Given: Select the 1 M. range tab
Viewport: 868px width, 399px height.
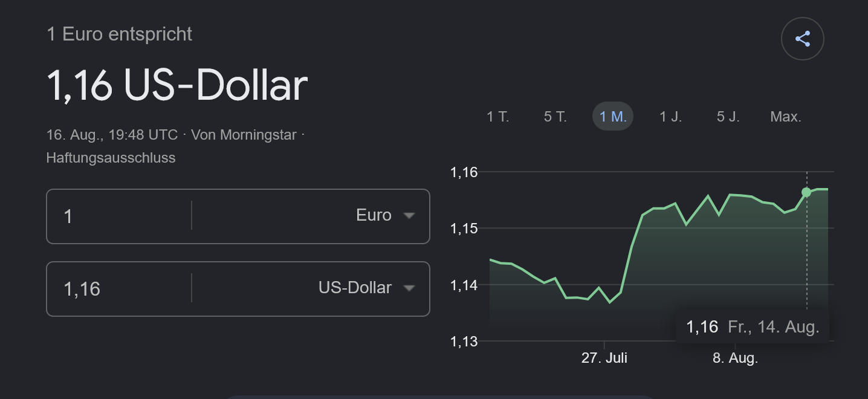Looking at the screenshot, I should click(613, 117).
